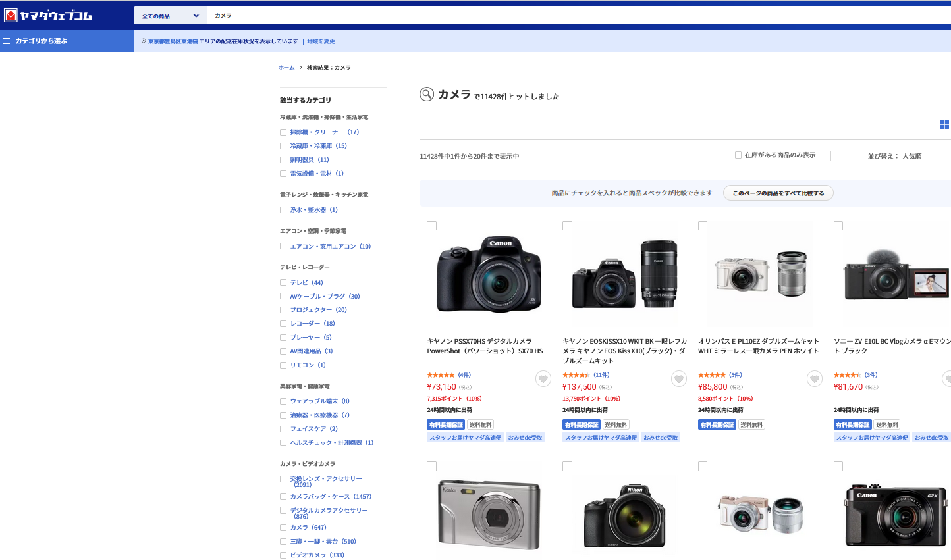The image size is (951, 560).
Task: Open the 全ての商品 category dropdown
Action: tap(170, 16)
